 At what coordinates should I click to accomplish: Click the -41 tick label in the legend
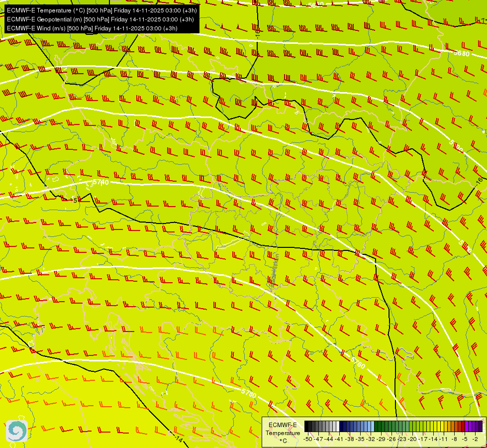coord(339,440)
